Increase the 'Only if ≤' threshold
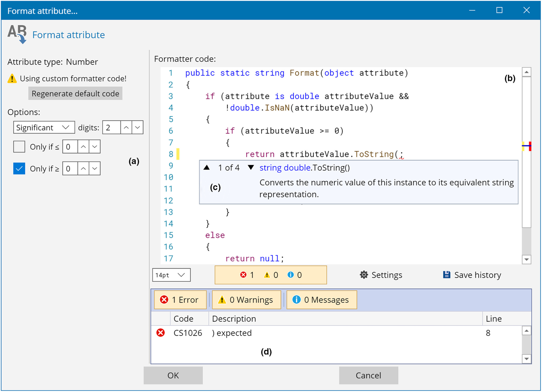The height and width of the screenshot is (392, 542). (83, 147)
